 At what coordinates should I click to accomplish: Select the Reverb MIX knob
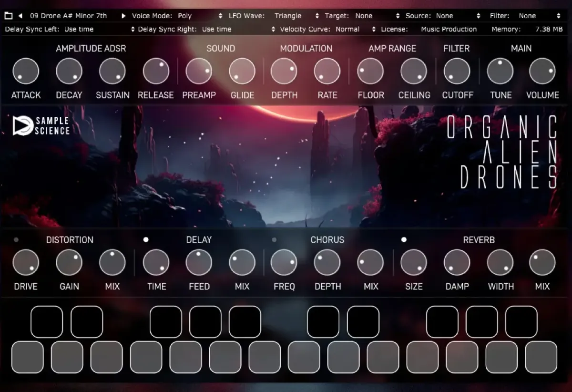point(542,262)
